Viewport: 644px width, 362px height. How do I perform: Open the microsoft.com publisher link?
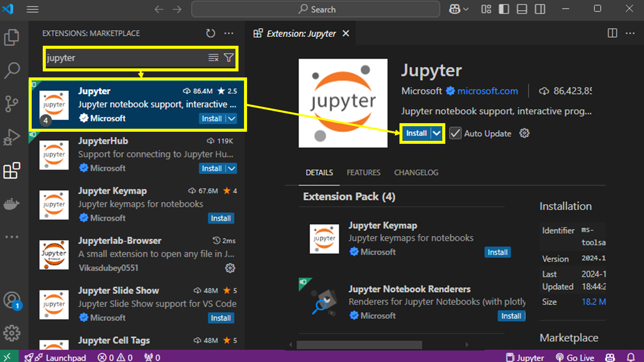(x=487, y=91)
